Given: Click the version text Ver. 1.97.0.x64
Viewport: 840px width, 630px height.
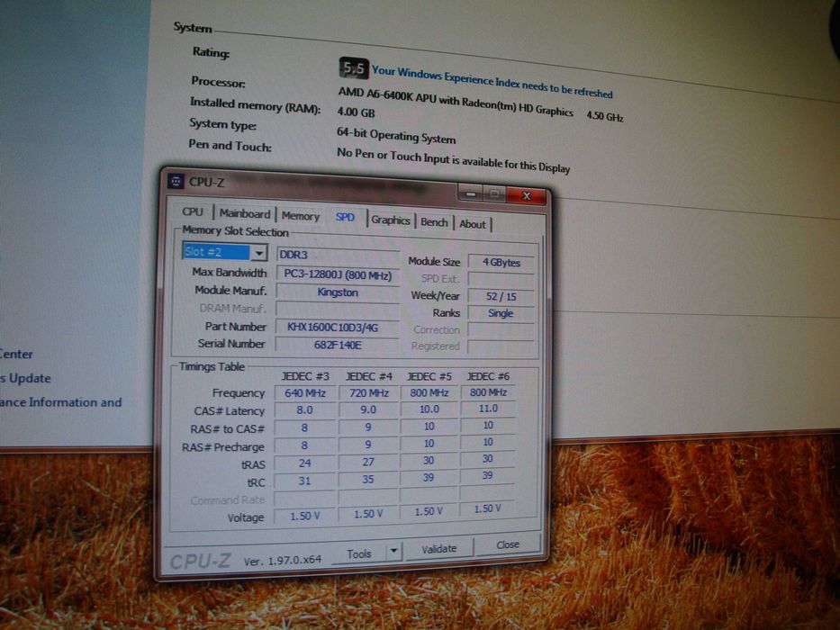Looking at the screenshot, I should tap(283, 561).
